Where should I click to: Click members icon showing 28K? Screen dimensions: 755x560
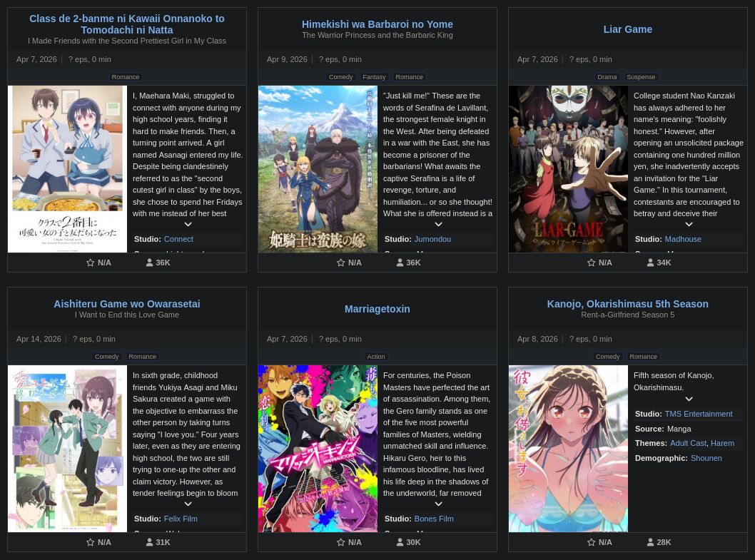coord(651,542)
